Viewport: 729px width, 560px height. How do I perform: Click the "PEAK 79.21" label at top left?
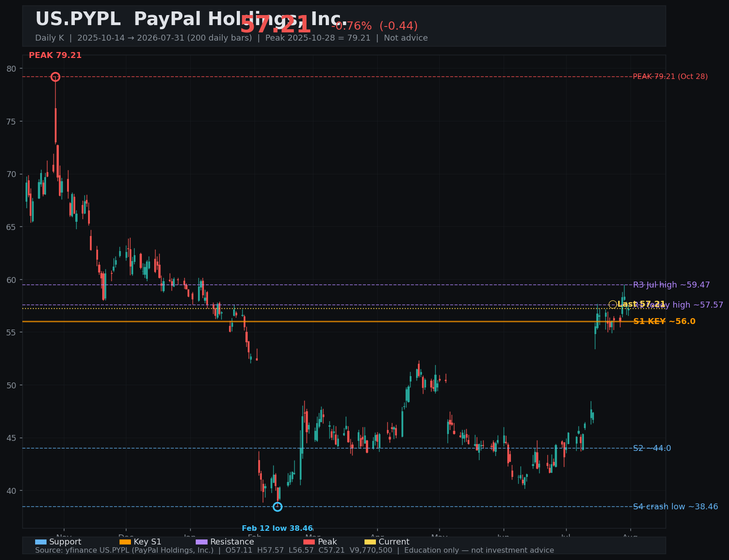(x=55, y=55)
